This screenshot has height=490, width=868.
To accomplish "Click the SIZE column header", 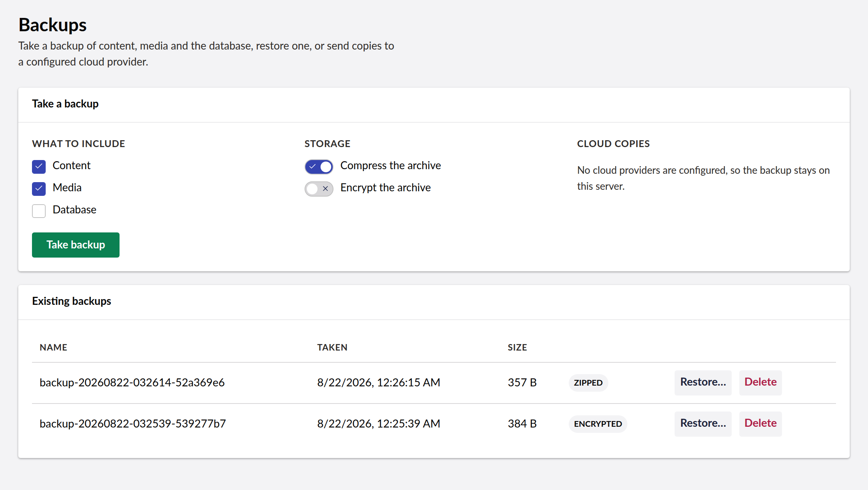I will point(517,347).
